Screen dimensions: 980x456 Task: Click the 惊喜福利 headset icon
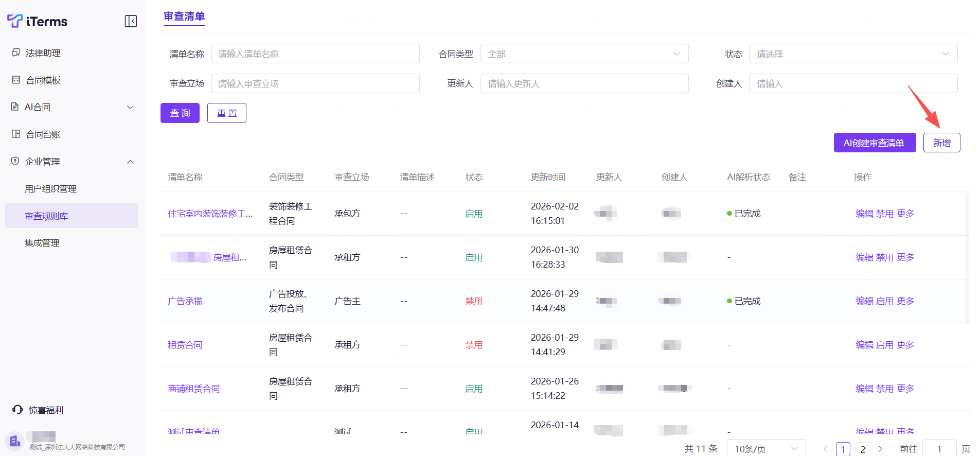pos(17,410)
